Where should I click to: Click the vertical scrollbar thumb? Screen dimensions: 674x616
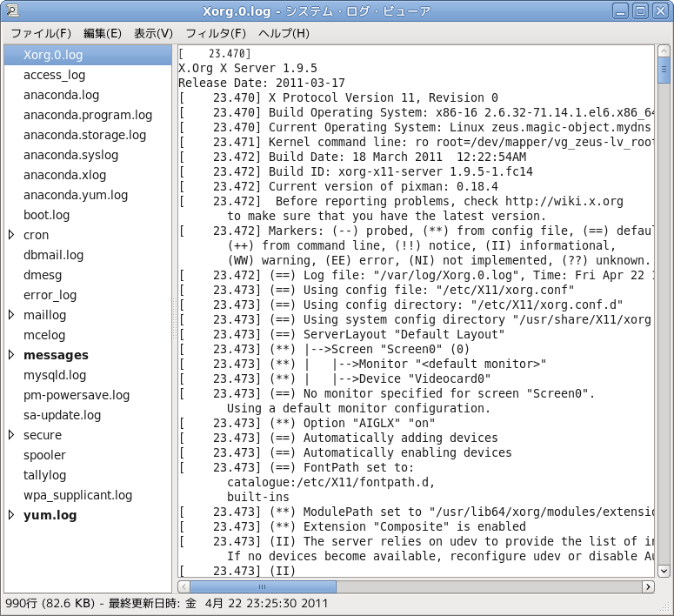[664, 70]
